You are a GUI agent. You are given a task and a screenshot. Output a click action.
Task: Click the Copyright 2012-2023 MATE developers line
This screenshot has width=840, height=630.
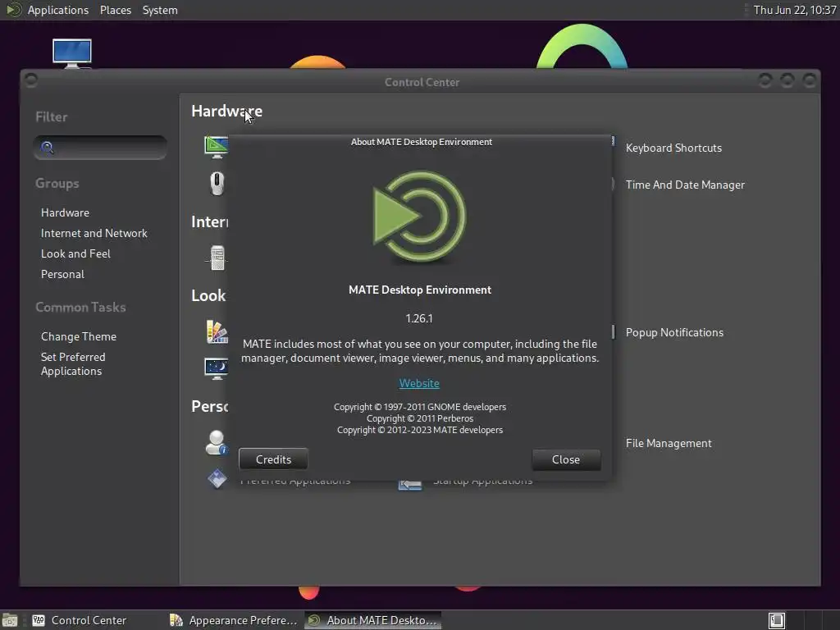[419, 430]
